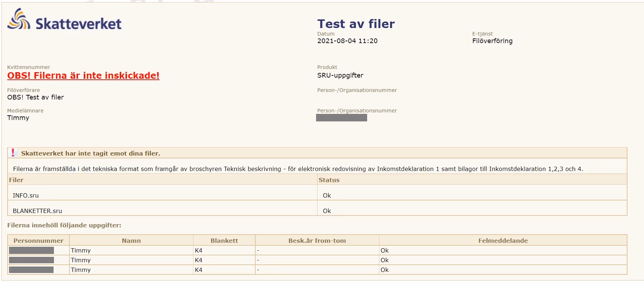Select the Ok status for BLANKETTER.sru
This screenshot has width=644, height=287.
327,211
